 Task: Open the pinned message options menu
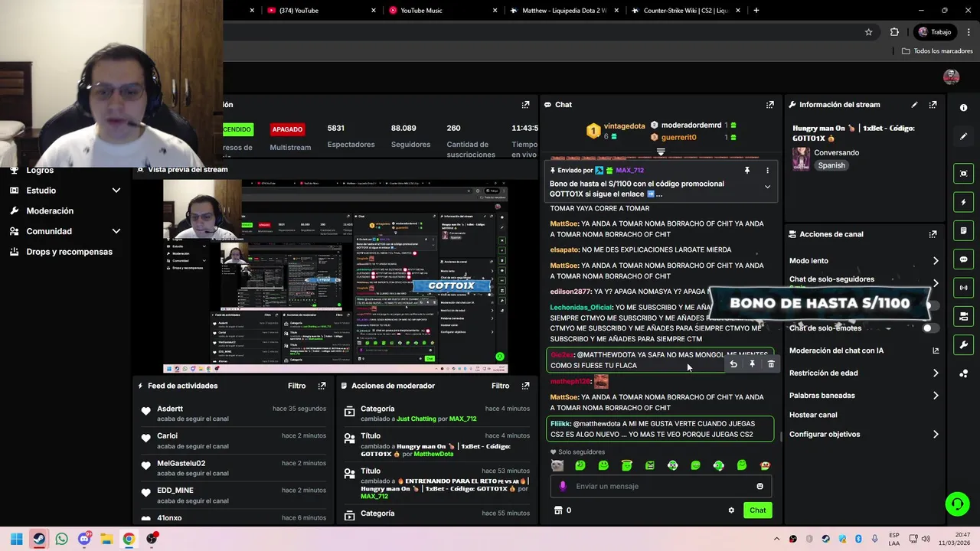pyautogui.click(x=767, y=171)
